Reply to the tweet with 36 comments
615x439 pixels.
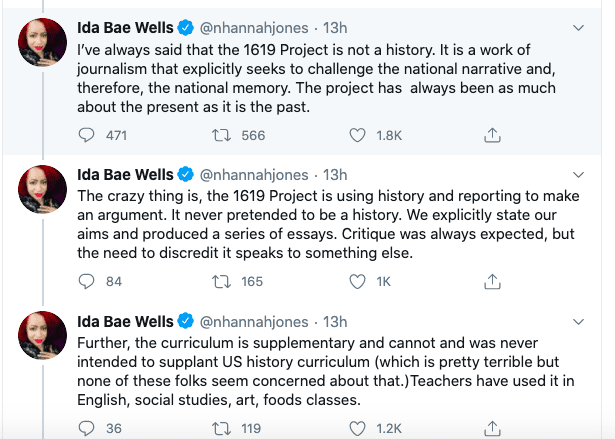tap(86, 428)
